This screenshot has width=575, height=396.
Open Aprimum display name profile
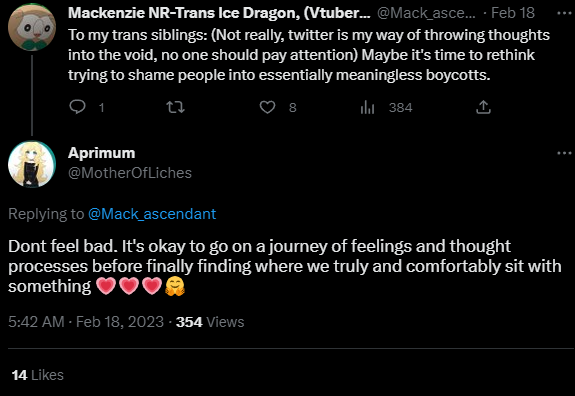point(102,153)
